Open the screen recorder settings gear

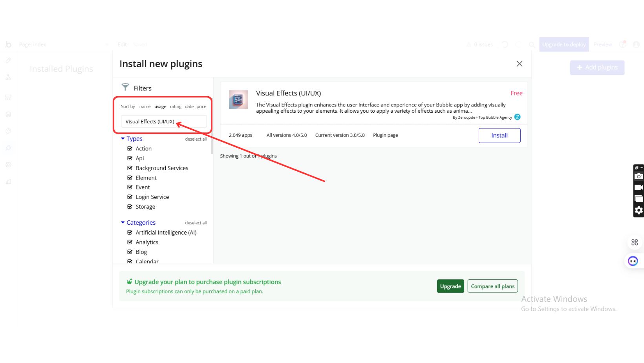(x=639, y=211)
